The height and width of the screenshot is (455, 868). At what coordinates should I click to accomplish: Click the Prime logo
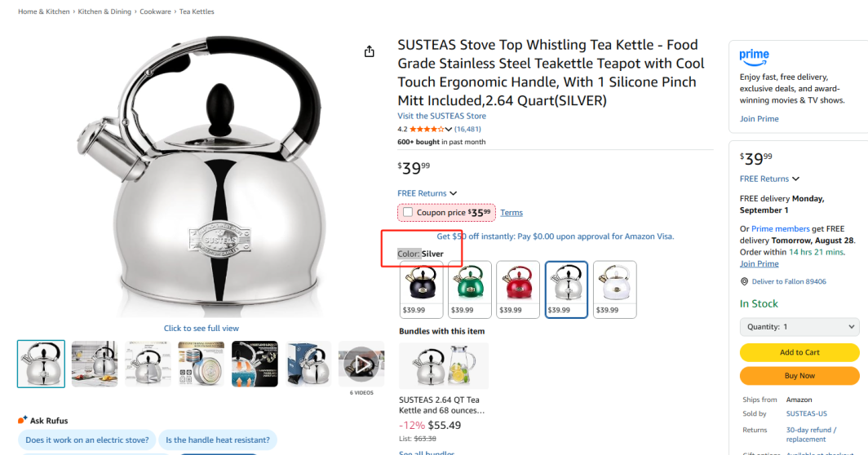(754, 56)
